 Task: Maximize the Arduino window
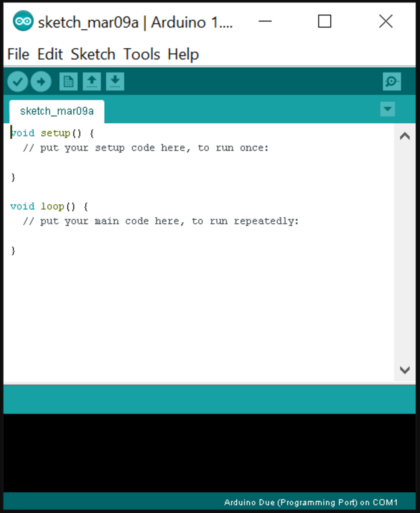pos(324,22)
